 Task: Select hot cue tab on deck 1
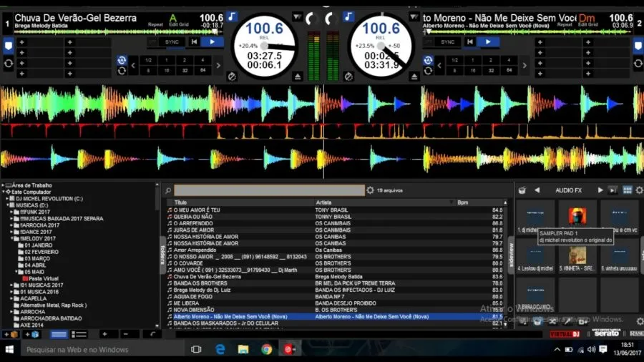(x=8, y=46)
